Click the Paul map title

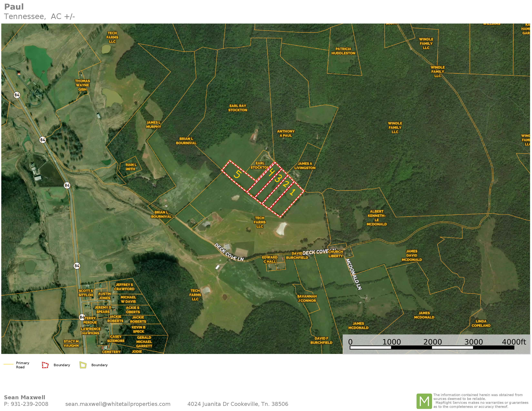point(14,7)
